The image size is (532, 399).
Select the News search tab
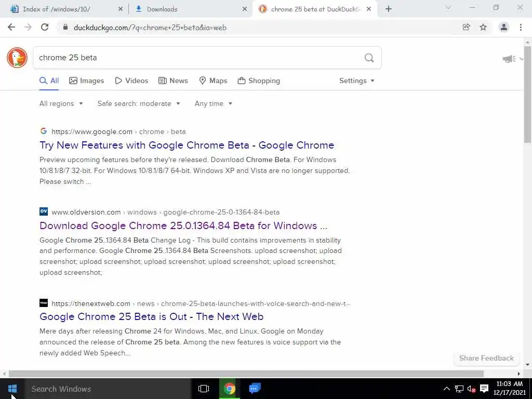(x=173, y=81)
